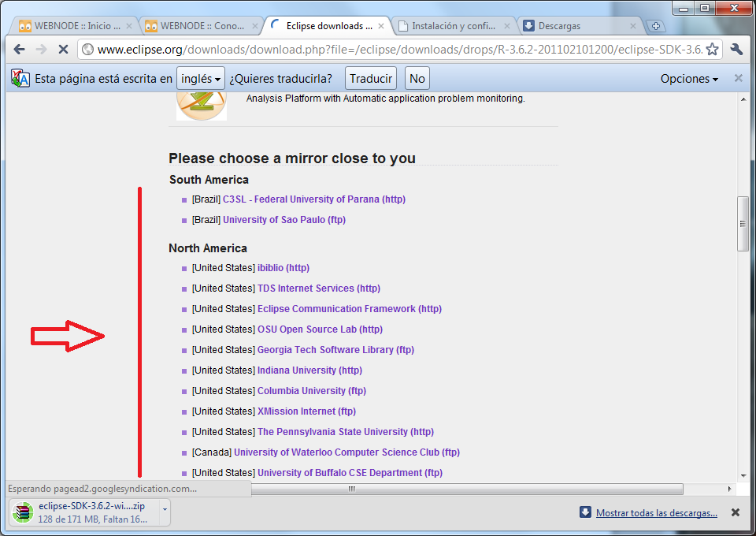
Task: Expand the Opciones dropdown
Action: 689,79
